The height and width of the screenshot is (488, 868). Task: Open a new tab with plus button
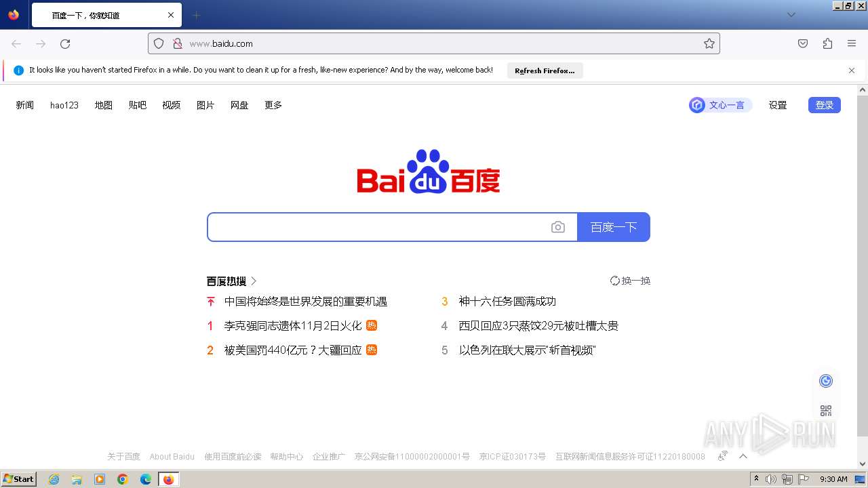(196, 15)
